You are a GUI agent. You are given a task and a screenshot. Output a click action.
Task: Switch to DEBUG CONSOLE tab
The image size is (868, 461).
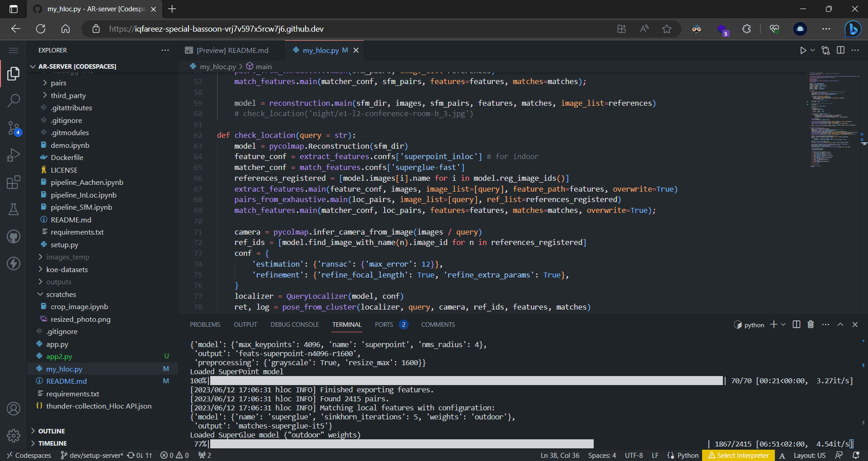(295, 325)
